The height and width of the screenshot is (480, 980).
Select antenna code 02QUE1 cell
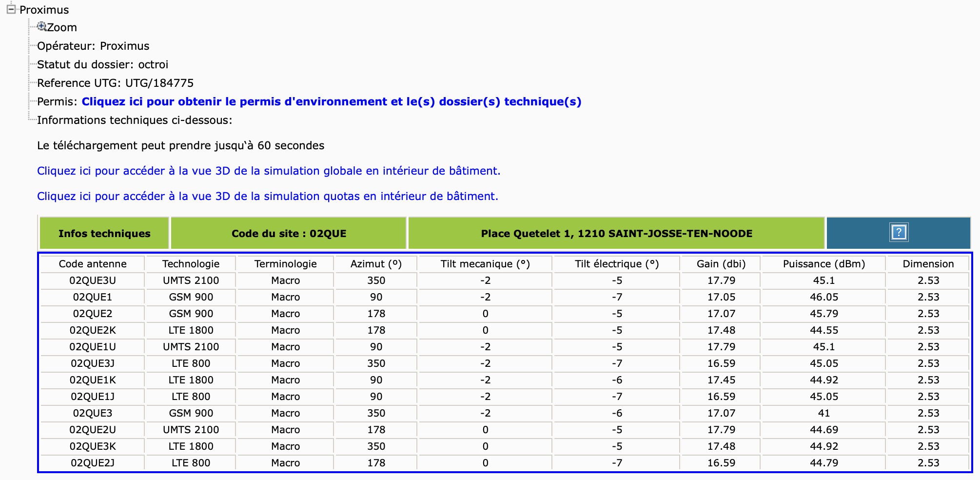point(93,297)
